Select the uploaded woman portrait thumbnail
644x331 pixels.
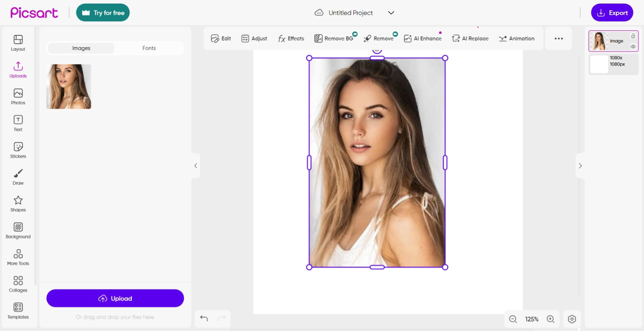[69, 87]
